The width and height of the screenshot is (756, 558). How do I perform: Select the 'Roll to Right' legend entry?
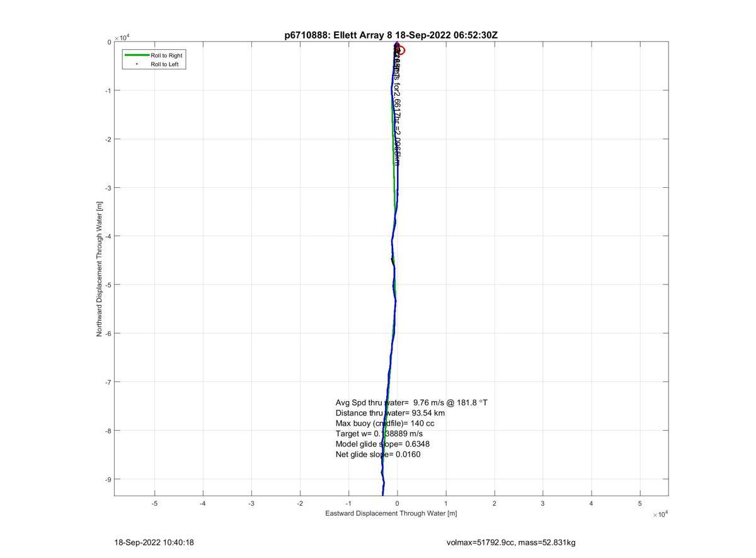pyautogui.click(x=166, y=55)
